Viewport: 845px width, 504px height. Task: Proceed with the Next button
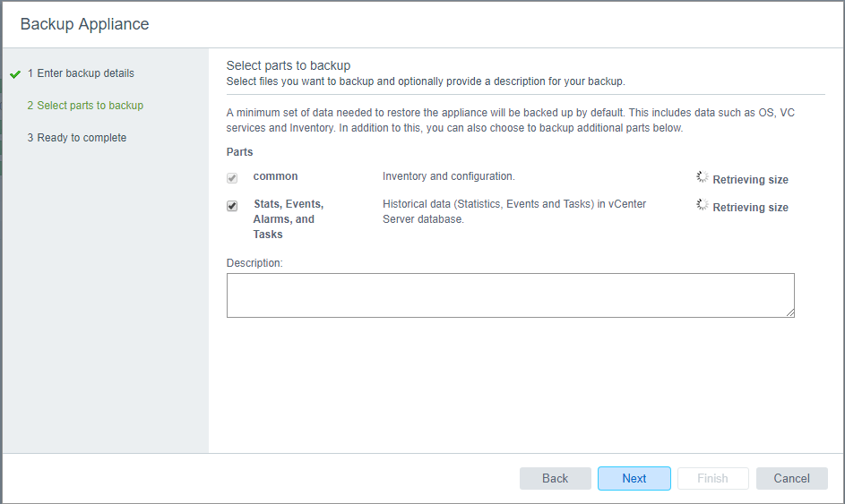coord(634,478)
